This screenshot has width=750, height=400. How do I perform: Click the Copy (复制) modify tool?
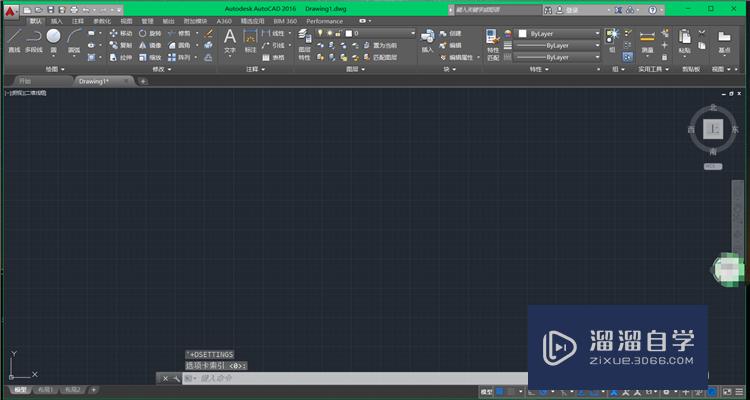(x=121, y=45)
